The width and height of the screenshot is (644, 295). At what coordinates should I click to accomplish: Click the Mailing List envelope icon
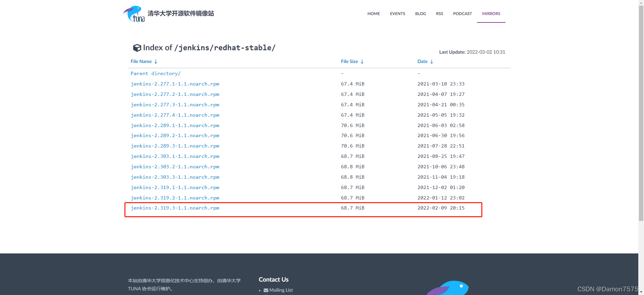[x=266, y=290]
